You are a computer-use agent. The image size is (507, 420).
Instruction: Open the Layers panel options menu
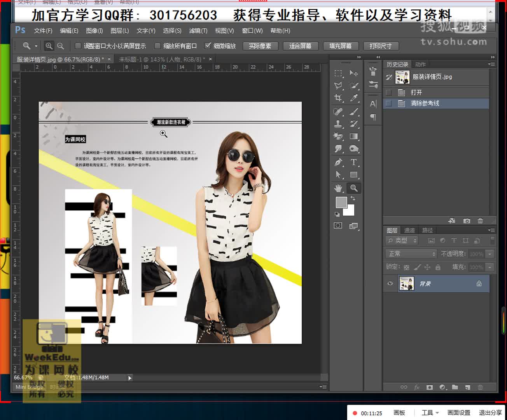point(492,230)
